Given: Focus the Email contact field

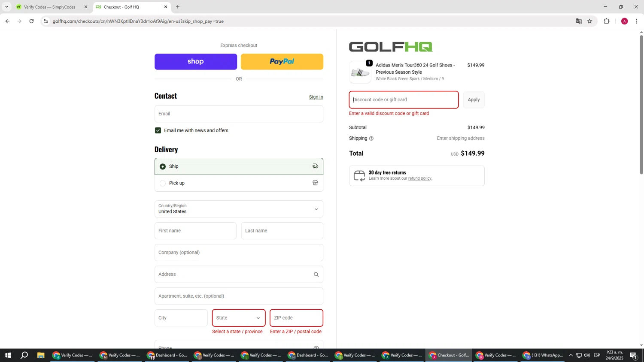Looking at the screenshot, I should click(x=239, y=114).
